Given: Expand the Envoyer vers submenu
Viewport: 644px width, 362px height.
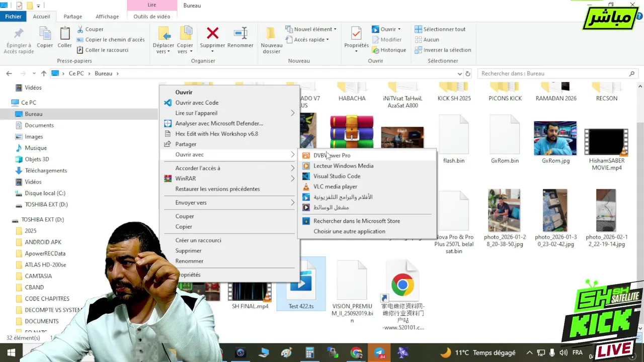Looking at the screenshot, I should 229,203.
